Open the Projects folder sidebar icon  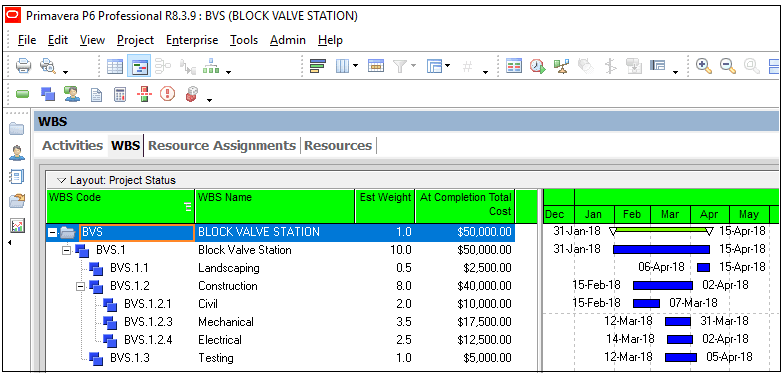tap(16, 129)
